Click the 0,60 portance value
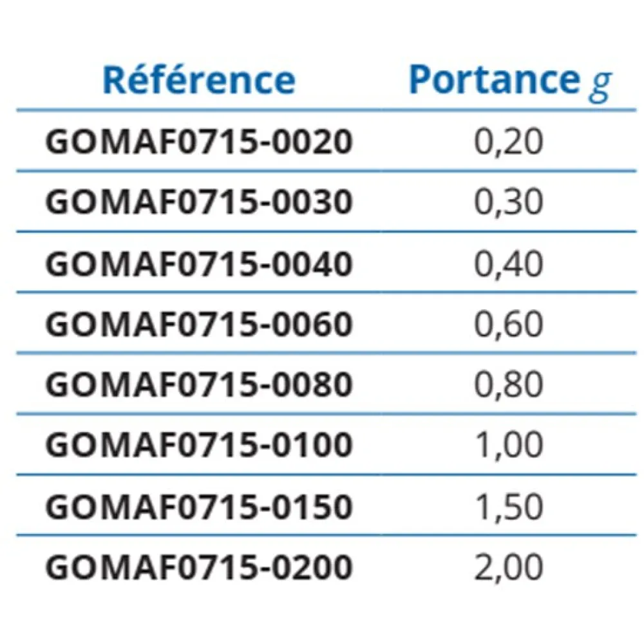 click(509, 325)
